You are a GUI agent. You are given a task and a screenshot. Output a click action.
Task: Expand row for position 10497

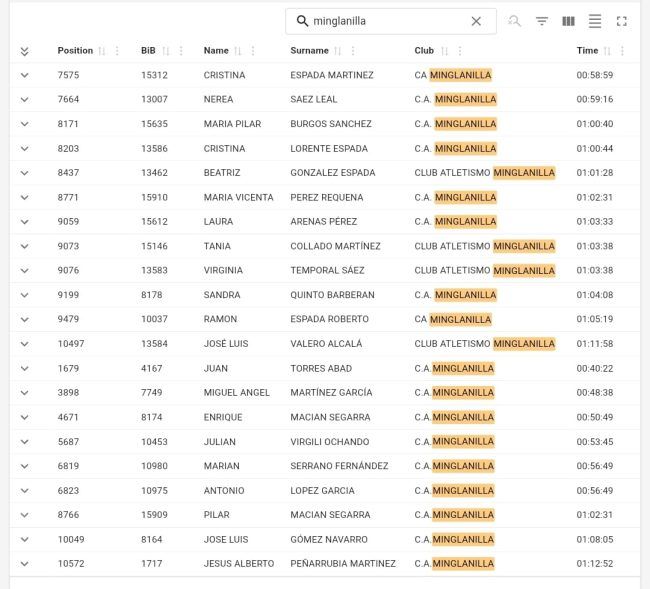24,344
